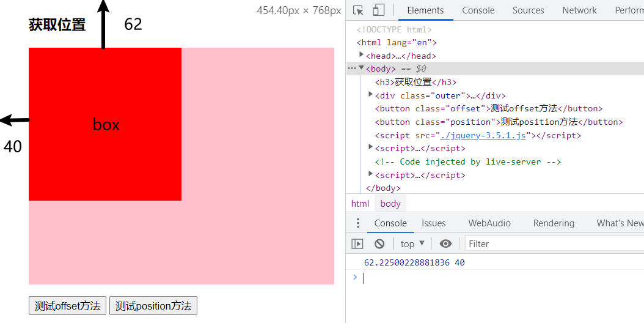
Task: Open the console drawer kebab menu
Action: [357, 223]
